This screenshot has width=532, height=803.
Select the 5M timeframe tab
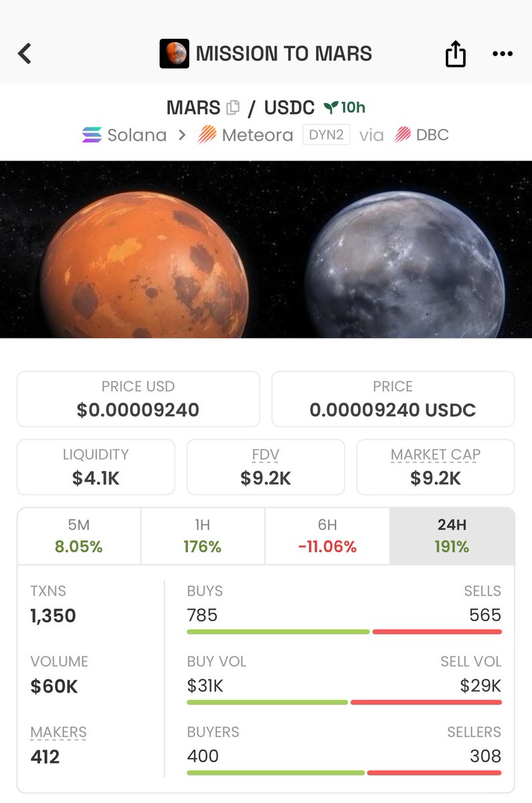click(79, 536)
